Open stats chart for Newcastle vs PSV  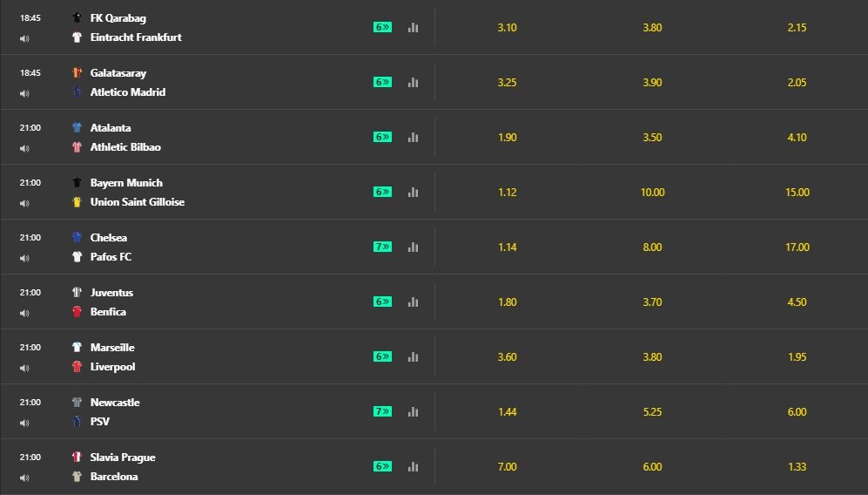coord(413,411)
